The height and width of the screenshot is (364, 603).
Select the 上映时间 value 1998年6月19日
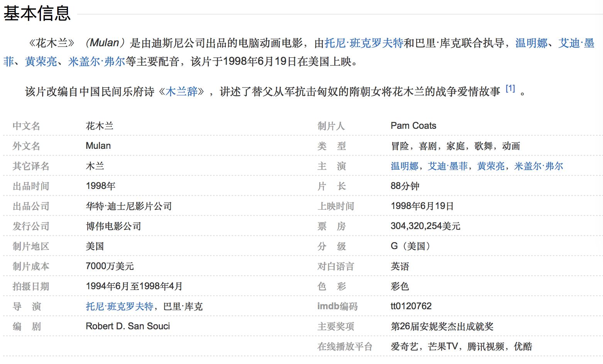422,206
